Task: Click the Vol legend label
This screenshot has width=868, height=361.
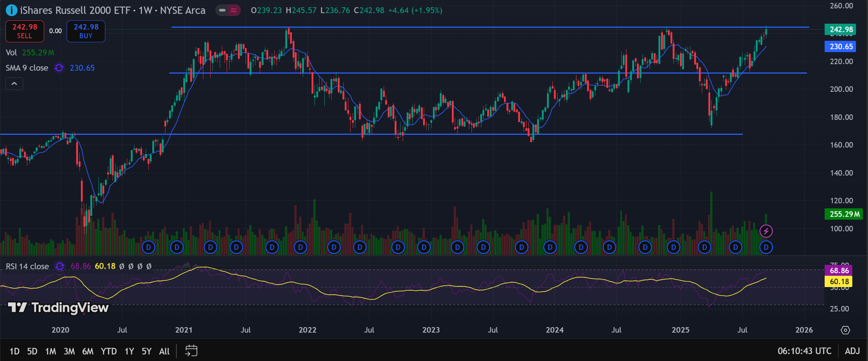Action: [x=11, y=52]
